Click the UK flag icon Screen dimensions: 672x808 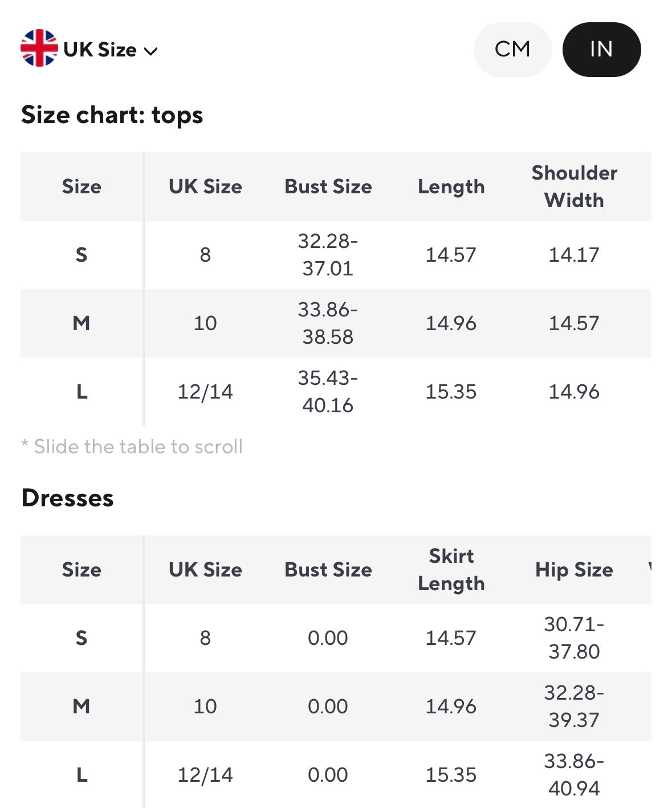39,48
